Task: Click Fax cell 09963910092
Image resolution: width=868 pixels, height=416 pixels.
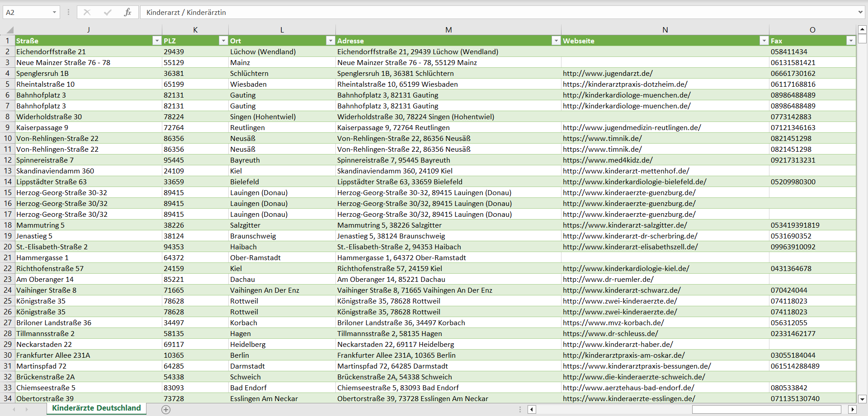Action: (812, 247)
